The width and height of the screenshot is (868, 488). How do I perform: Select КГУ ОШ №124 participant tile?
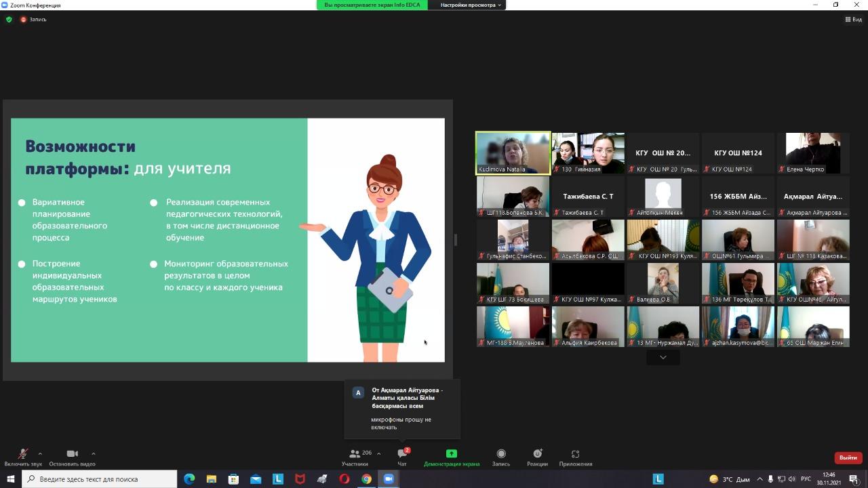click(x=738, y=153)
